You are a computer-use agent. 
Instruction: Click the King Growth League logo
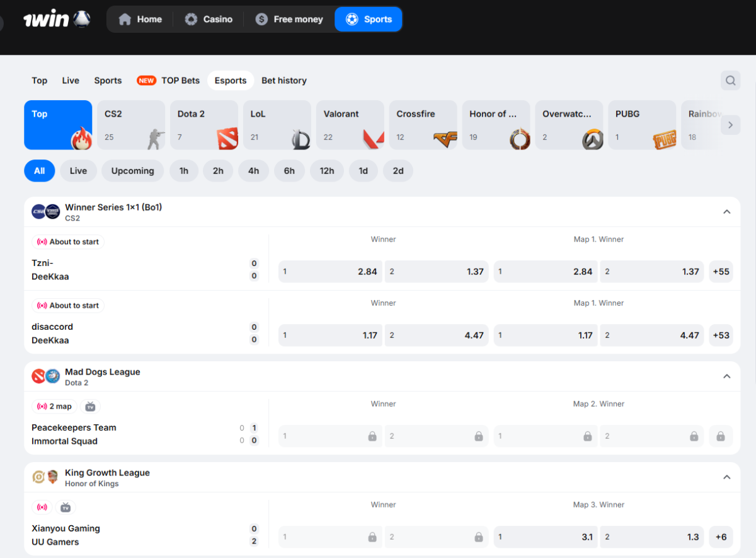(46, 477)
